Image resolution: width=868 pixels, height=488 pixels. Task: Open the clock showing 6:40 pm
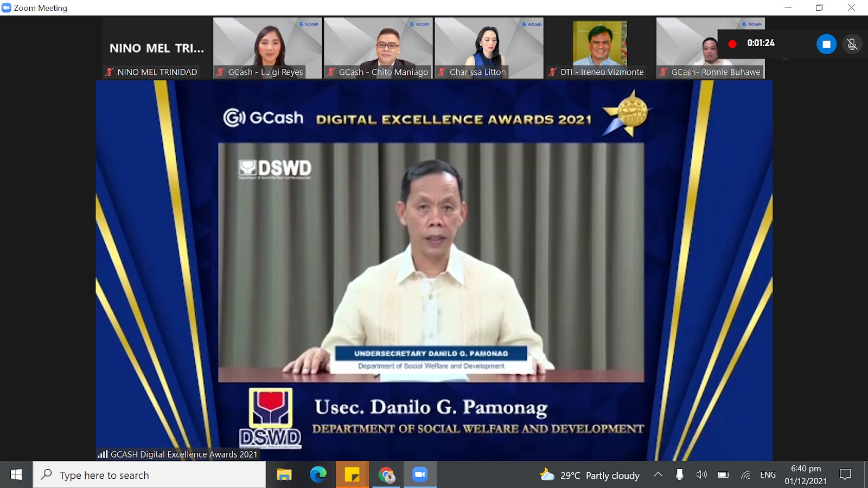coord(806,475)
